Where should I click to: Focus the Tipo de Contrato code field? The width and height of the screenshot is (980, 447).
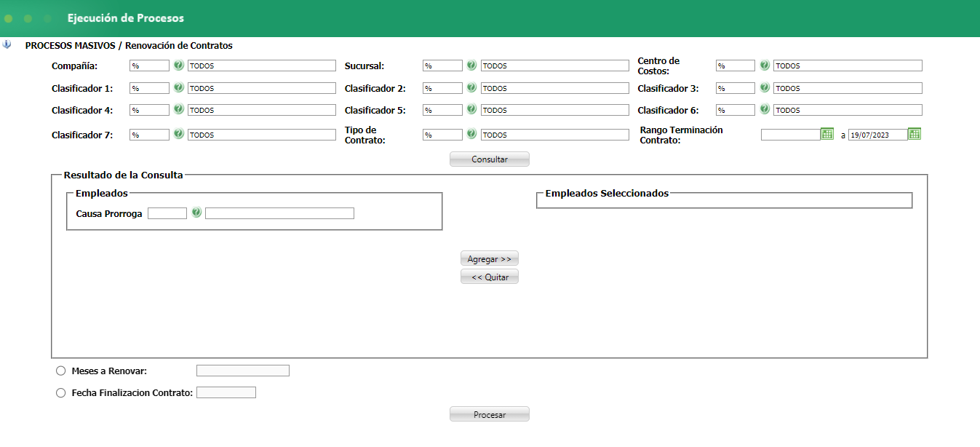442,135
